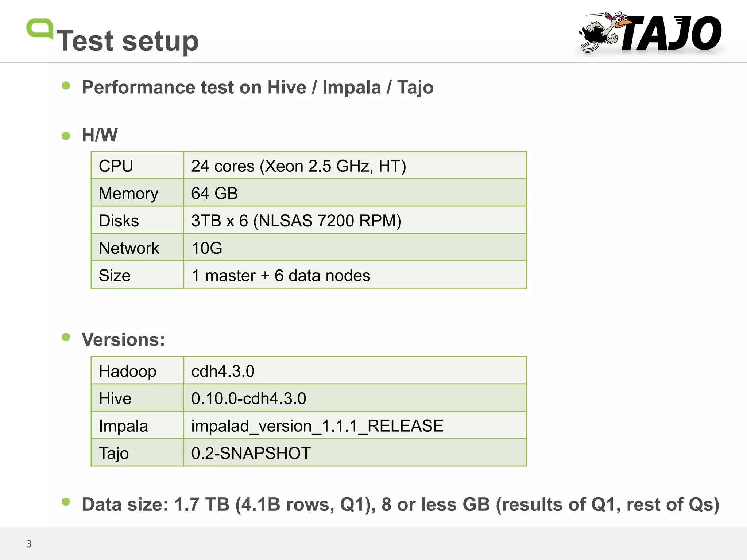
Task: Click the green bullet next to Data size
Action: 66,502
